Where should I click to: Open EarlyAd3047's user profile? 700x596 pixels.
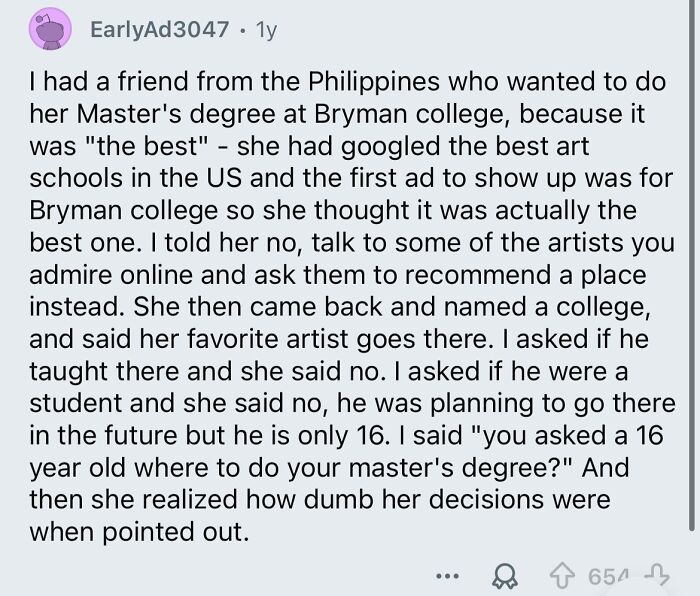[x=159, y=31]
